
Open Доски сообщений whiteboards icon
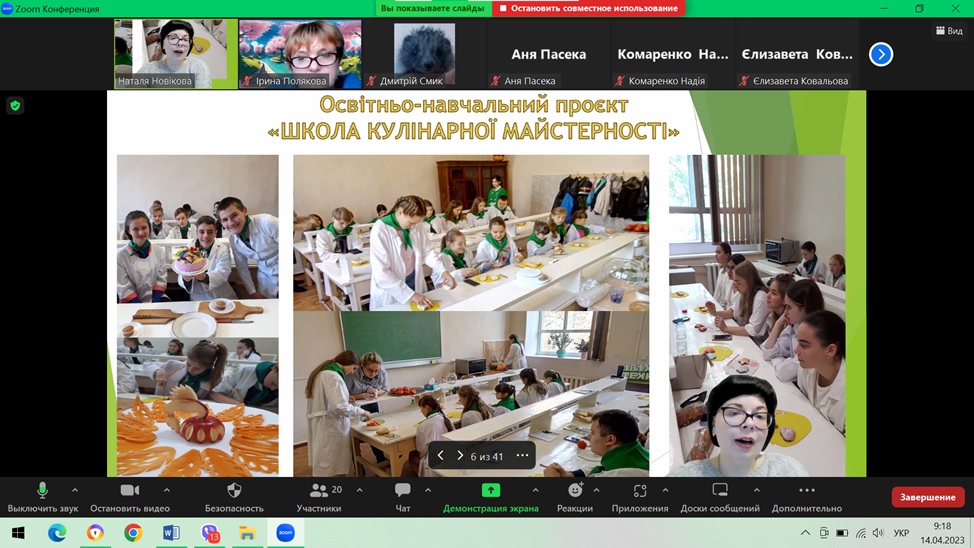720,491
